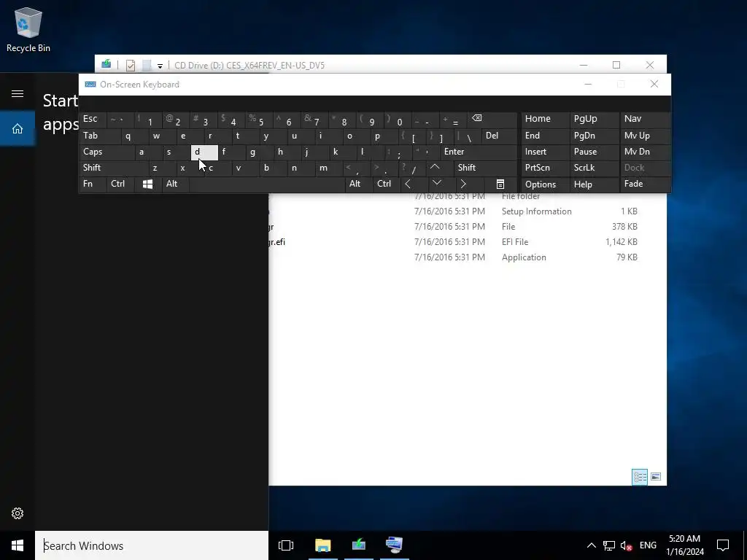Screen dimensions: 747x560
Task: Click the Windows logo key on keyboard
Action: (147, 184)
